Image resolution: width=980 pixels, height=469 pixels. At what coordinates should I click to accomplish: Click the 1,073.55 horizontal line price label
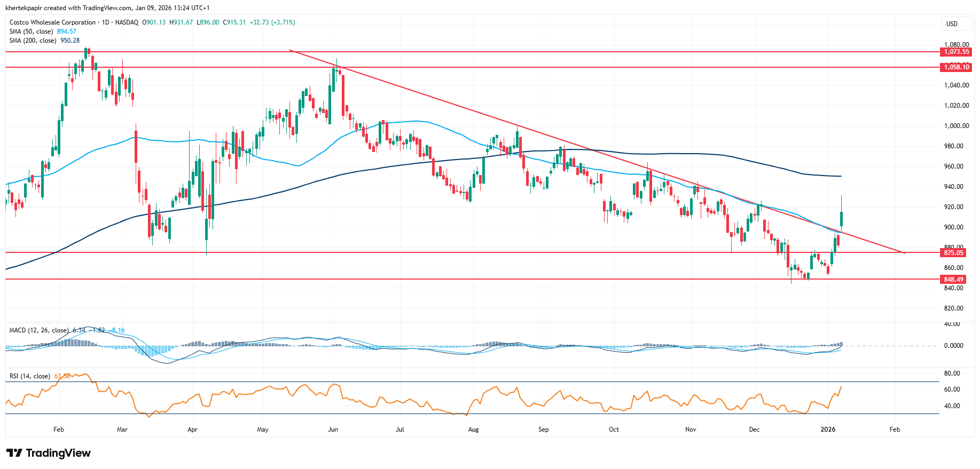click(956, 52)
